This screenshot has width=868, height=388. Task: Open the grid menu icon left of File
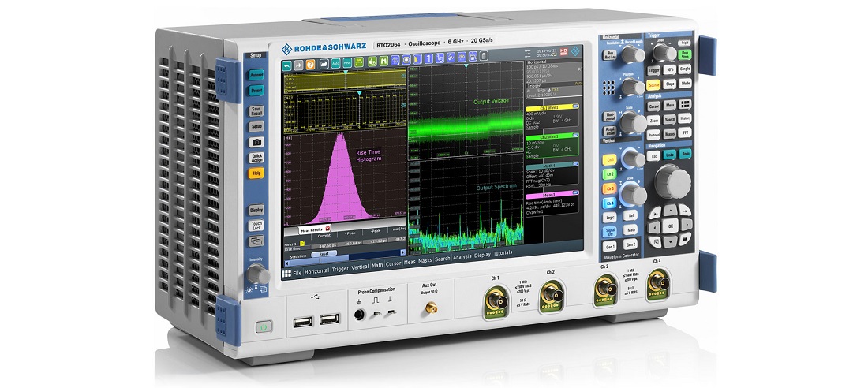point(286,274)
